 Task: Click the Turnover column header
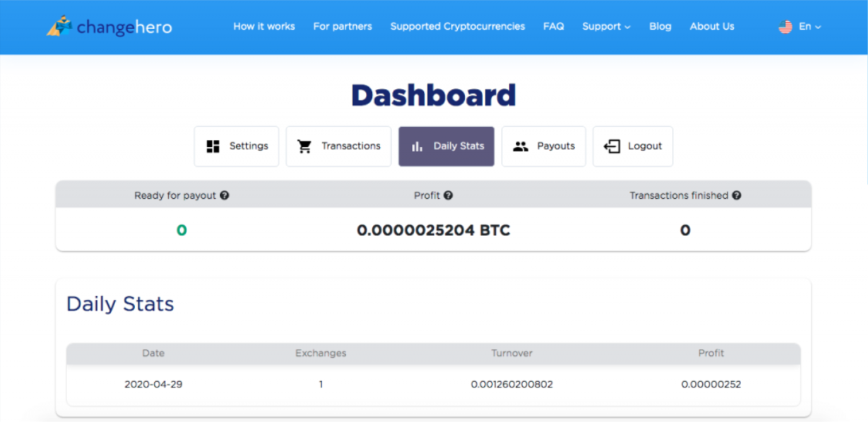(x=511, y=353)
